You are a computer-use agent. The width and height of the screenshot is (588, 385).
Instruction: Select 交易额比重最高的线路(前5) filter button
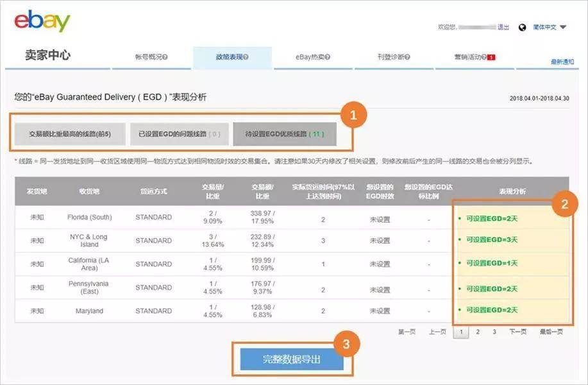coord(70,134)
